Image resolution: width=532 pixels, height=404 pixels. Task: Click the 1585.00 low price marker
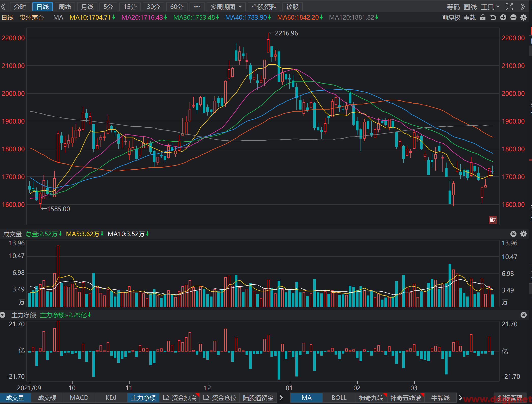coord(55,209)
